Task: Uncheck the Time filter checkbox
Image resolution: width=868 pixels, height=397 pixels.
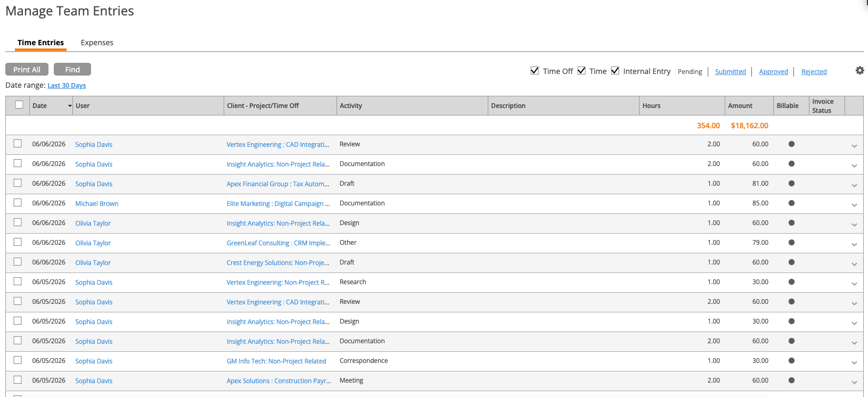Action: pos(582,71)
